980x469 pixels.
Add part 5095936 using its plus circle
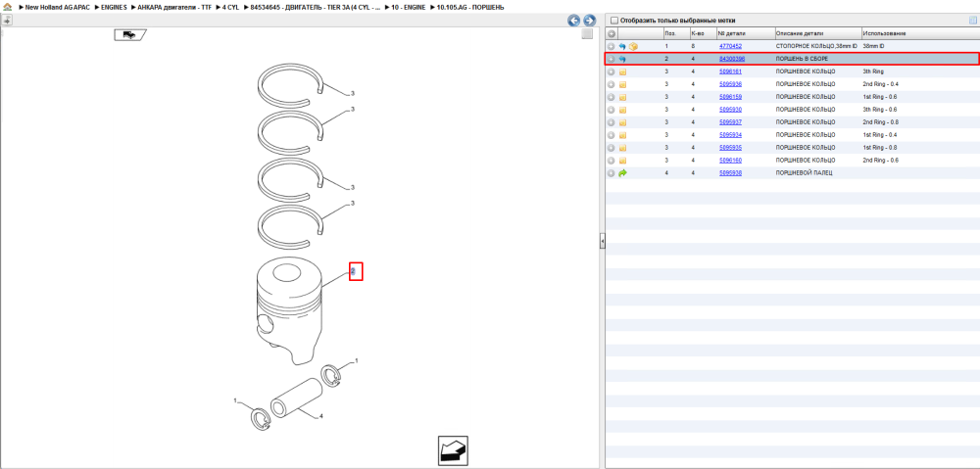click(612, 84)
